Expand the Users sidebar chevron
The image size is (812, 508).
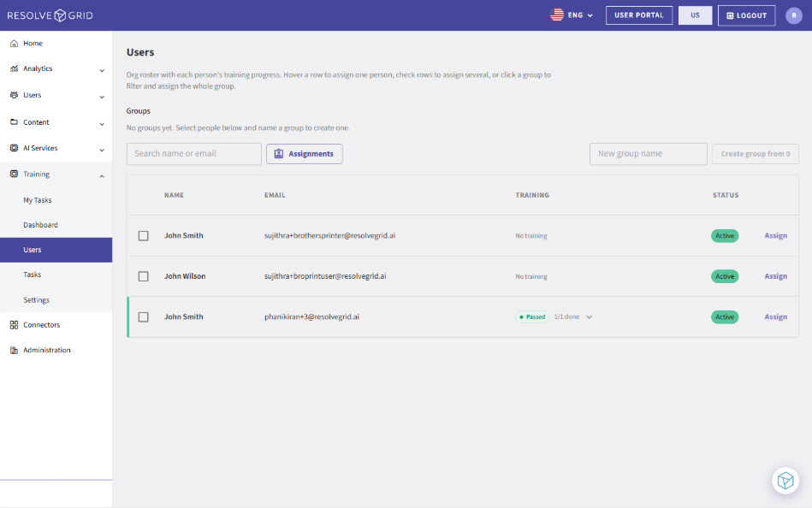102,97
